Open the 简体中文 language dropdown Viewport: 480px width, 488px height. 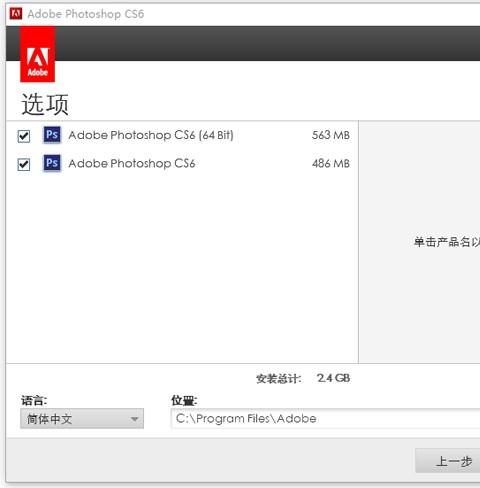82,419
